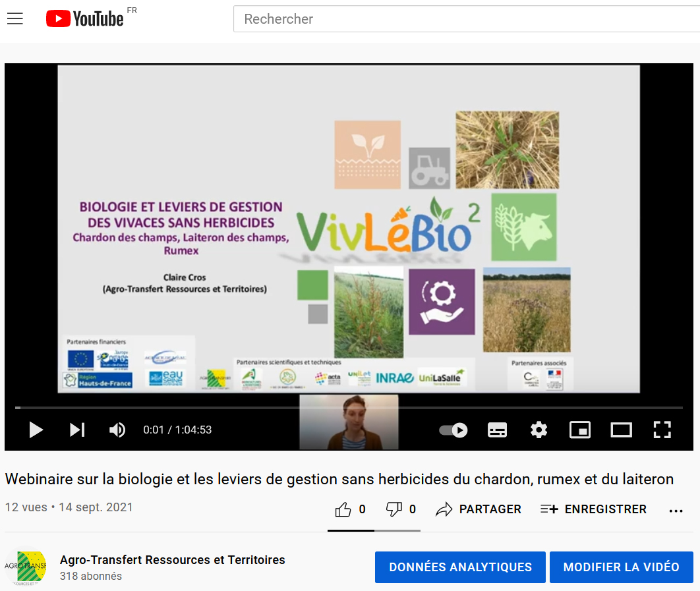Turn on subtitles captions
Viewport: 700px width, 591px height.
[x=497, y=430]
